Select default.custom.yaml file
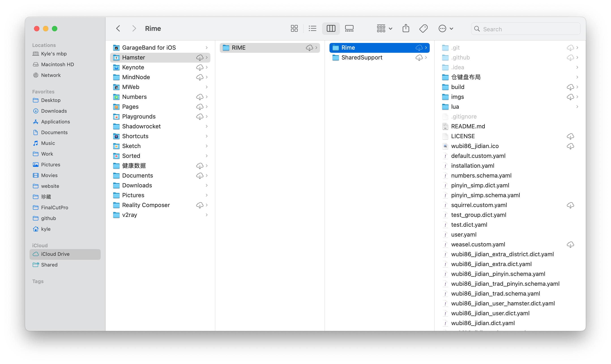Screen dimensions: 611x364 [x=510, y=156]
